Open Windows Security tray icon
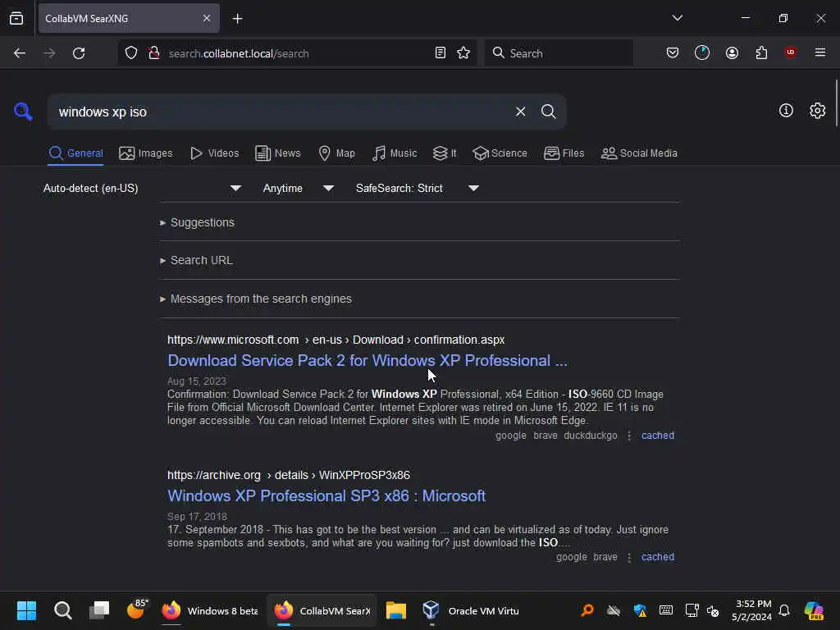840x630 pixels. 640,610
